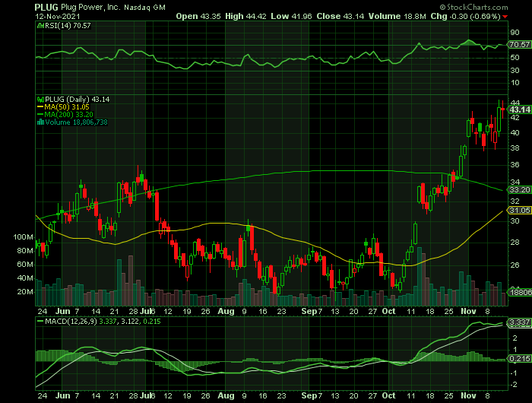The width and height of the screenshot is (532, 403).
Task: Click the 0.215 histogram axis tag
Action: click(x=519, y=359)
